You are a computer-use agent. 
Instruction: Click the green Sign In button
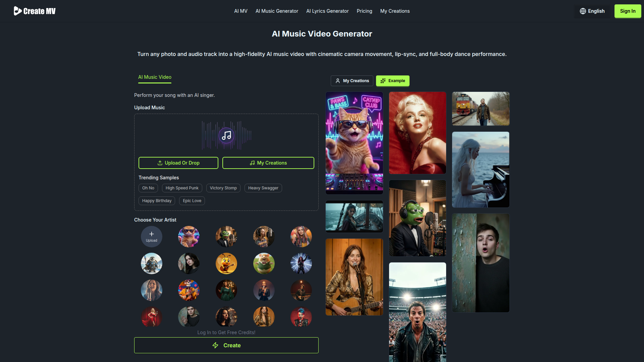click(x=628, y=11)
